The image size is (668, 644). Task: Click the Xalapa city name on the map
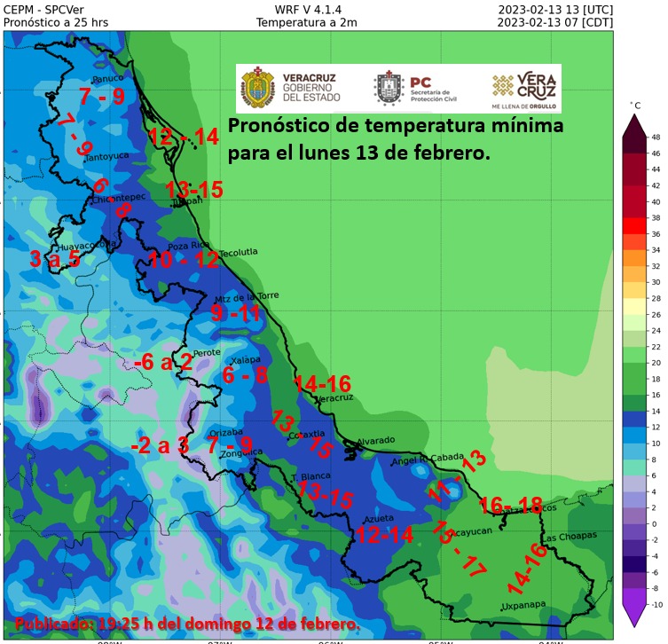click(x=245, y=360)
